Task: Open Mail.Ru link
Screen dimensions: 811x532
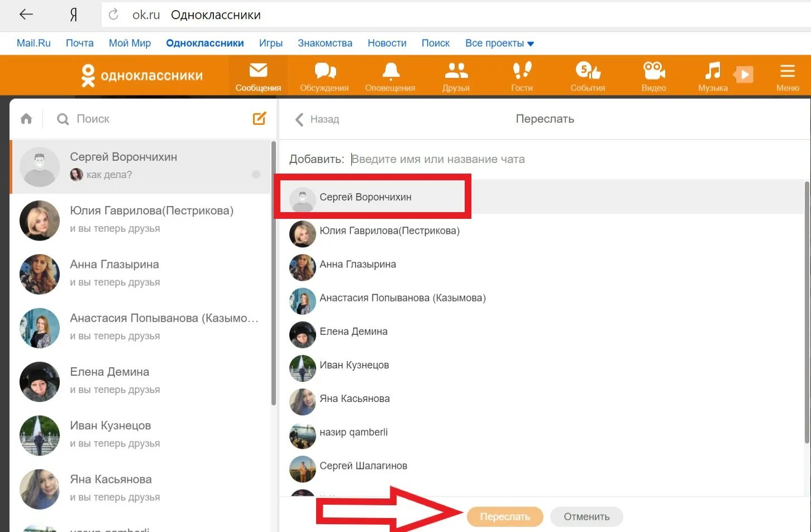Action: [34, 43]
